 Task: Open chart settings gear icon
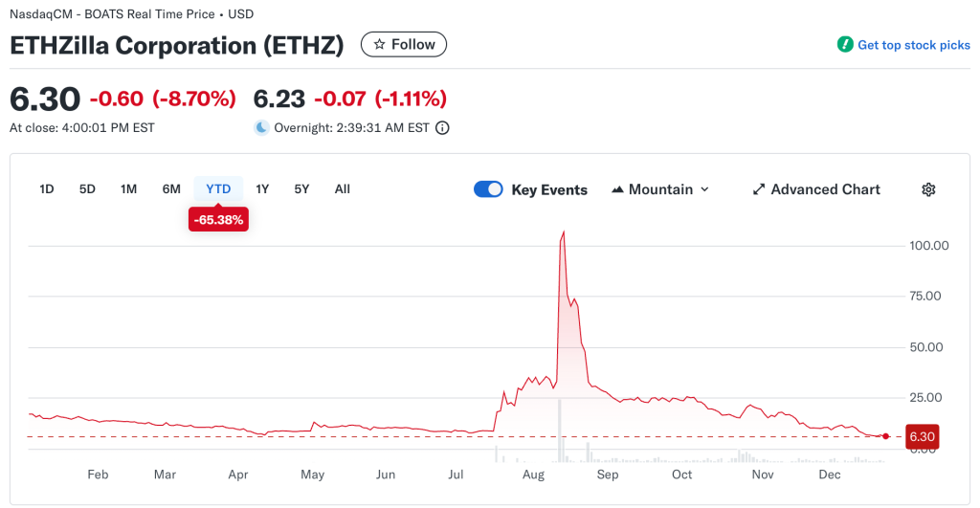click(927, 189)
